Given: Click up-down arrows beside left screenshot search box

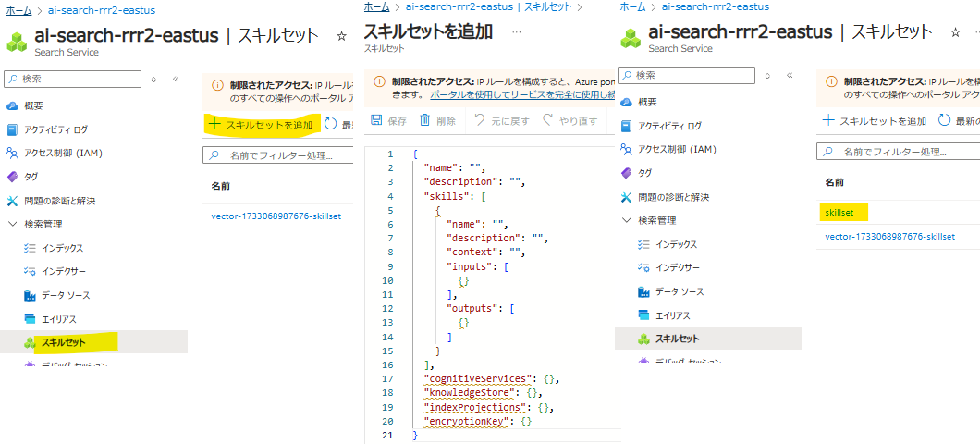Looking at the screenshot, I should [153, 80].
